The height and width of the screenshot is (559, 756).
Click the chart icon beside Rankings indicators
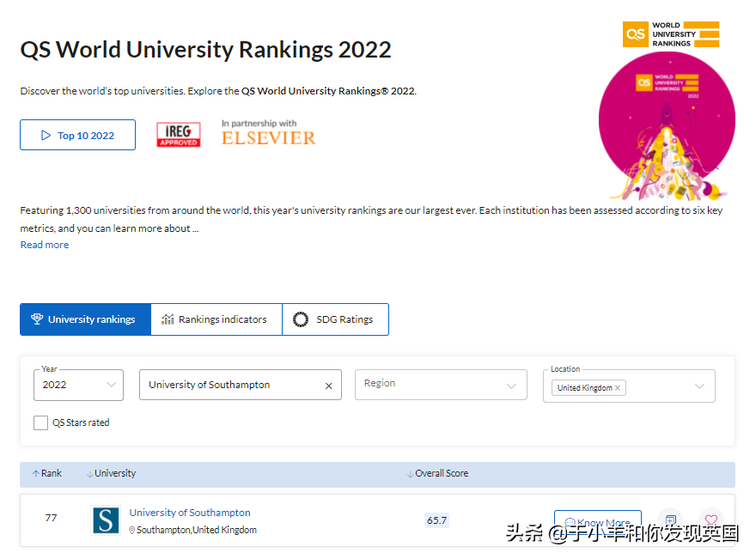click(x=167, y=319)
